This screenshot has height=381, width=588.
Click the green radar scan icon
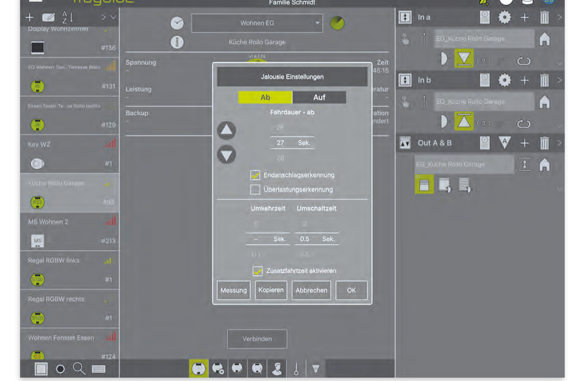(x=337, y=23)
